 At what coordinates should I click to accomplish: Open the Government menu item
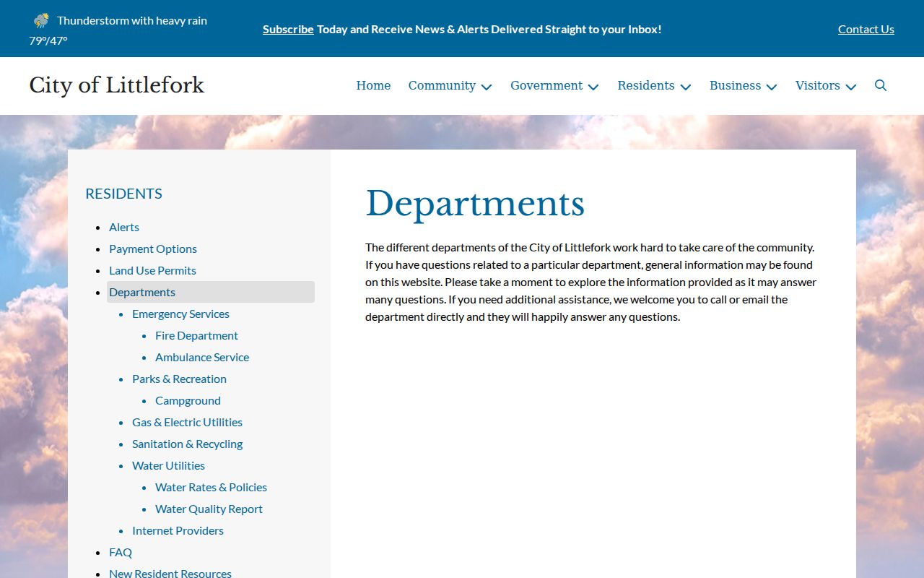pyautogui.click(x=546, y=85)
